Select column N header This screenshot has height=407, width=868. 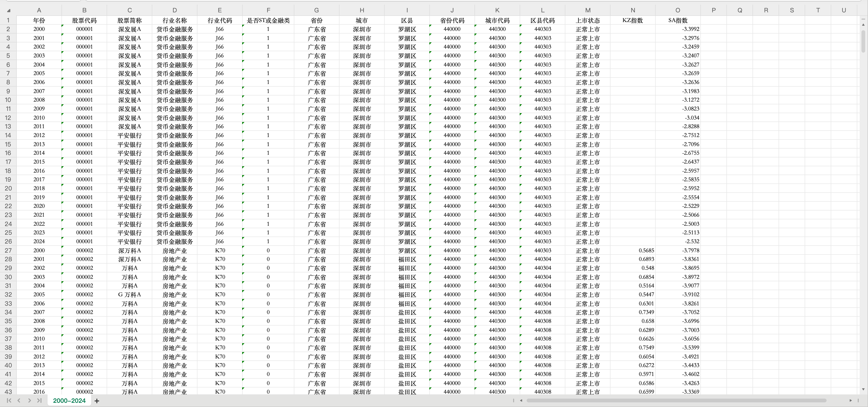(x=632, y=10)
